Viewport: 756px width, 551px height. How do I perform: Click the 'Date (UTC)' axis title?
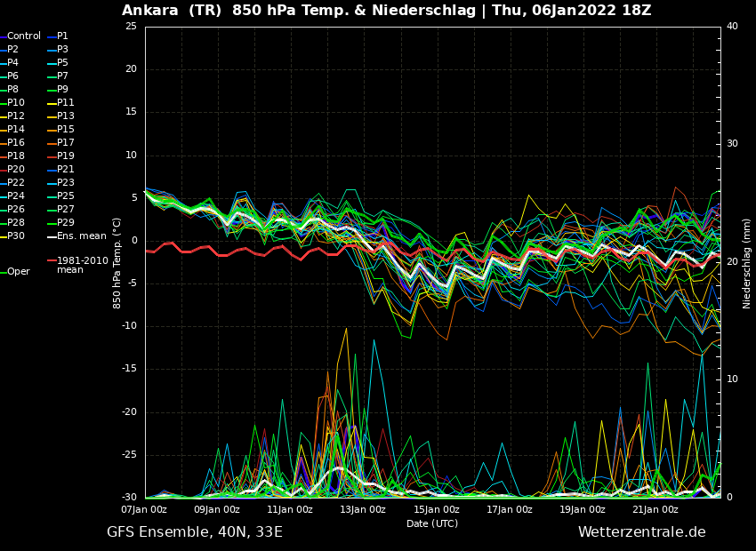[x=432, y=523]
